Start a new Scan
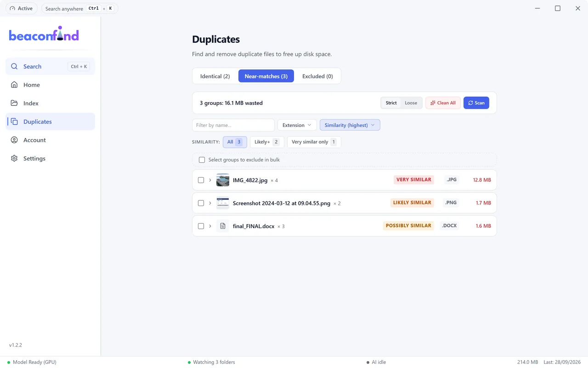 click(x=476, y=103)
